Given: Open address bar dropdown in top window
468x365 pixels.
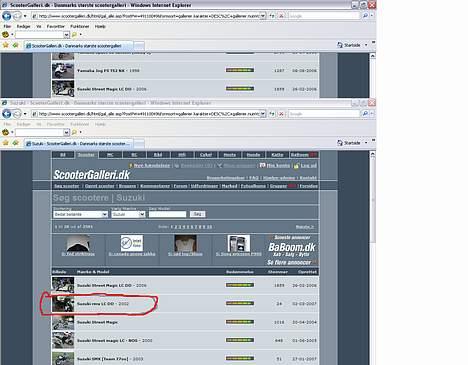Looking at the screenshot, I should click(263, 16).
